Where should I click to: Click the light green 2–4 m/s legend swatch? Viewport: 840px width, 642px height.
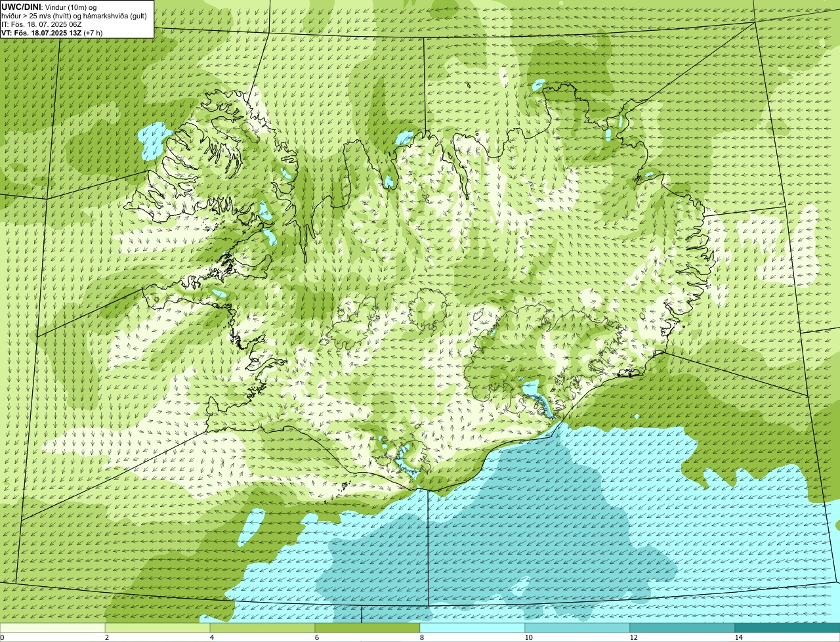[x=157, y=628]
